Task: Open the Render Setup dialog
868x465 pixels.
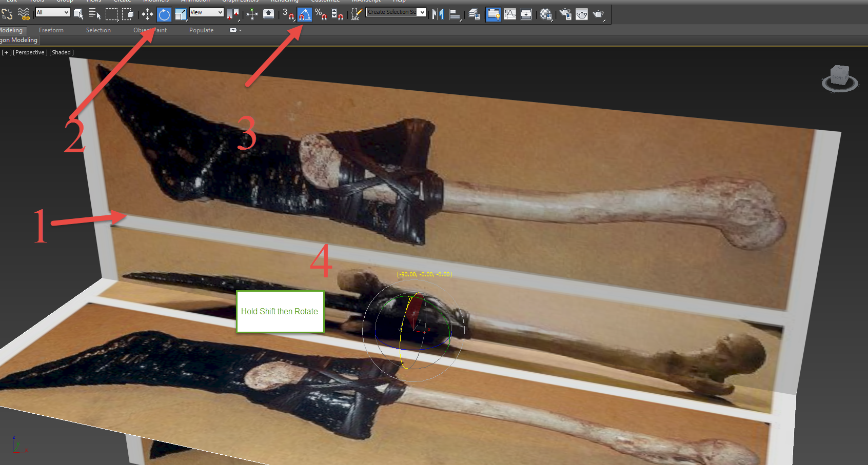Action: (565, 14)
